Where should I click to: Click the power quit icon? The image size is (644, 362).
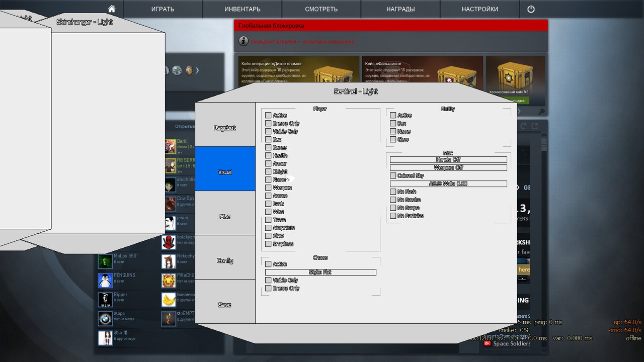click(531, 9)
